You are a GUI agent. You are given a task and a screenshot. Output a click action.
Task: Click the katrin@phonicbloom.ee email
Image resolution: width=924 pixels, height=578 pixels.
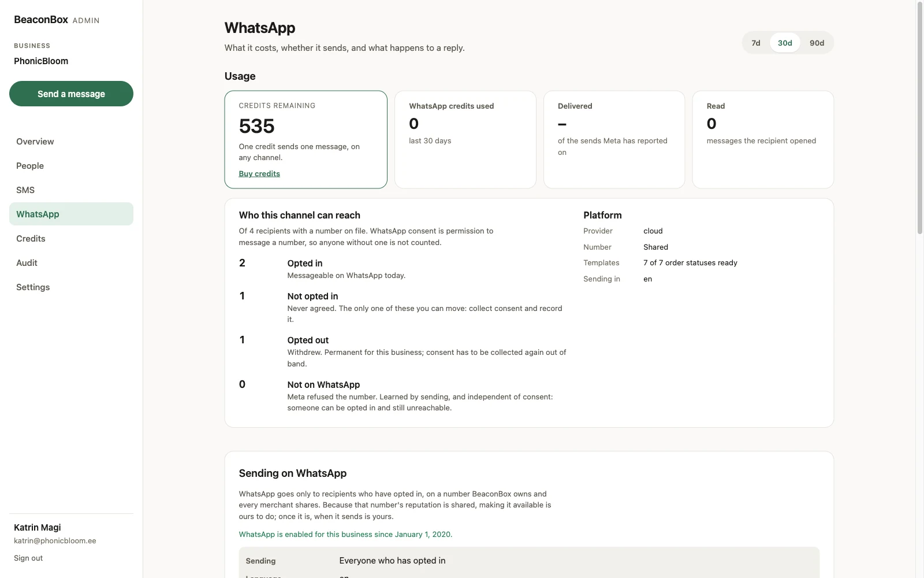(55, 541)
